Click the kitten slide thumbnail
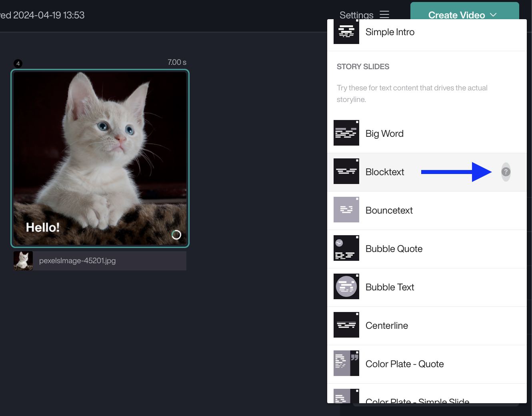Image resolution: width=532 pixels, height=416 pixels. point(100,159)
